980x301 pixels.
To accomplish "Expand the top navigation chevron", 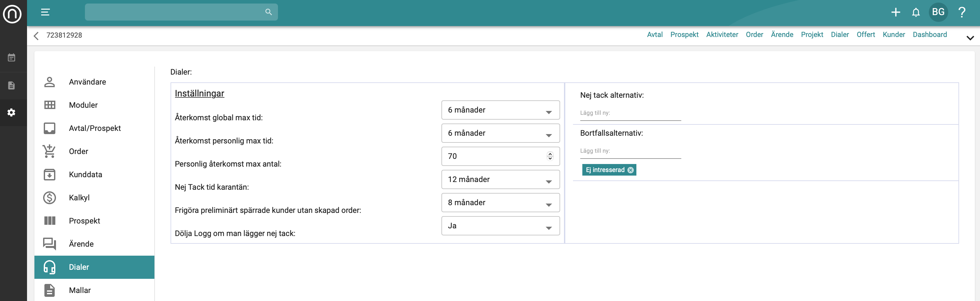I will [x=970, y=38].
